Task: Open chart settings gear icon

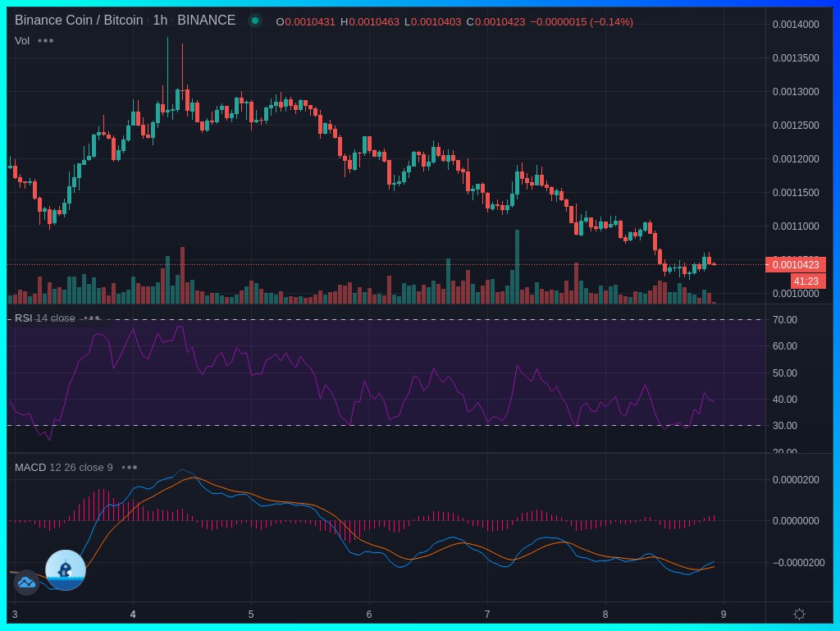Action: 799,614
